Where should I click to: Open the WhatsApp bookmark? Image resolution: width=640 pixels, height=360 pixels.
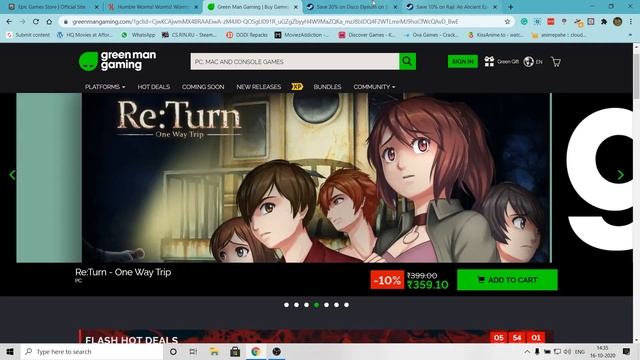tap(138, 35)
